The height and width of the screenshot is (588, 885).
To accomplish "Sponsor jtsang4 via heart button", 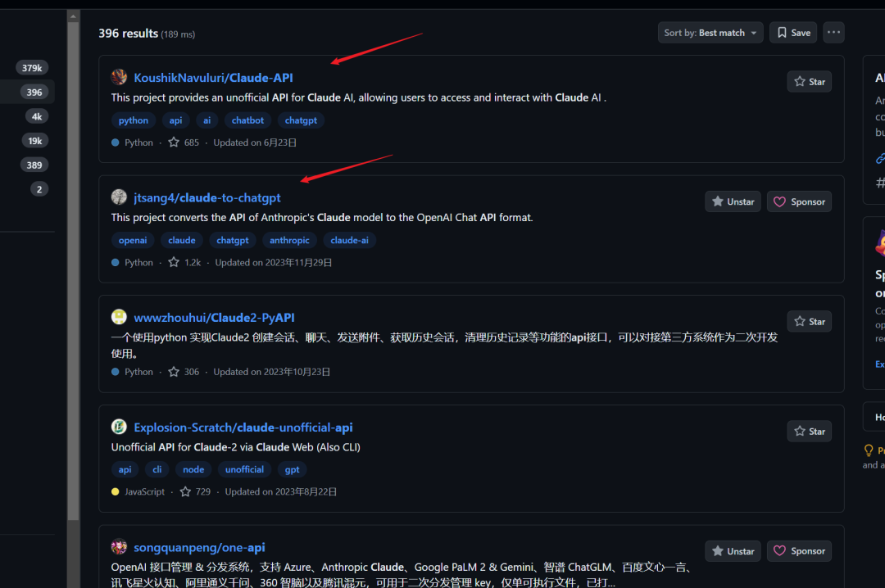I will (x=799, y=201).
